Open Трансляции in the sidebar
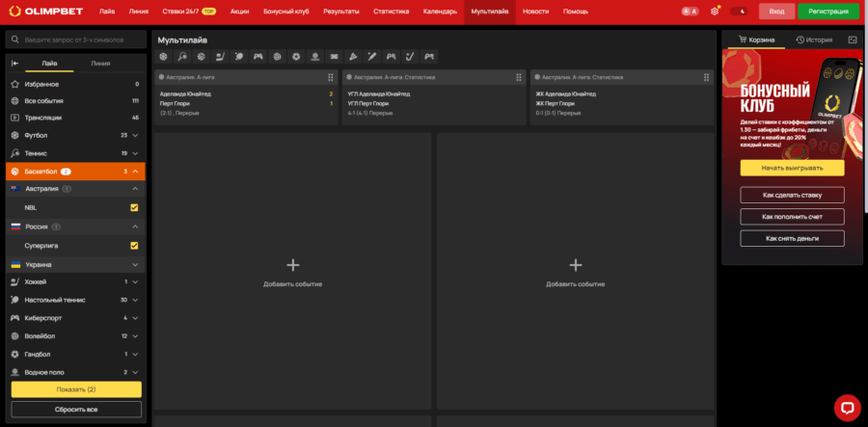The width and height of the screenshot is (868, 427). click(x=43, y=118)
